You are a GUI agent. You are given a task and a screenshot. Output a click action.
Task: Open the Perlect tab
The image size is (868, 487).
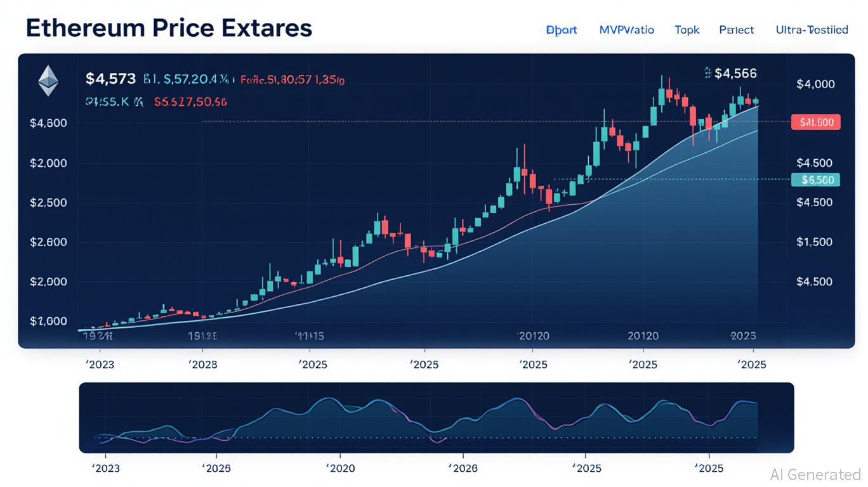click(x=737, y=30)
